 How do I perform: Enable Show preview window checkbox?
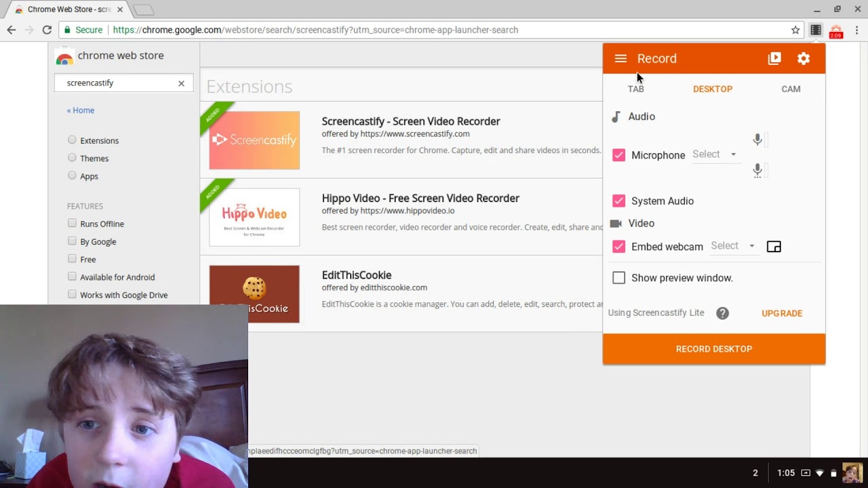point(618,278)
